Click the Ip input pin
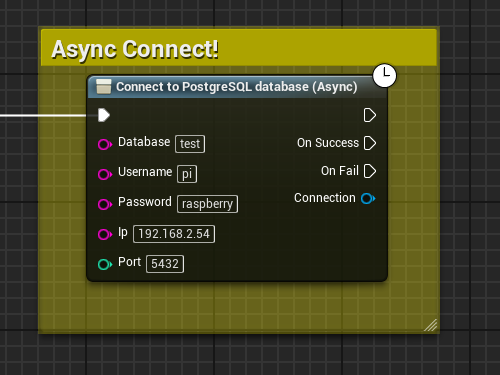Viewport: 500px width, 375px height. pyautogui.click(x=105, y=234)
